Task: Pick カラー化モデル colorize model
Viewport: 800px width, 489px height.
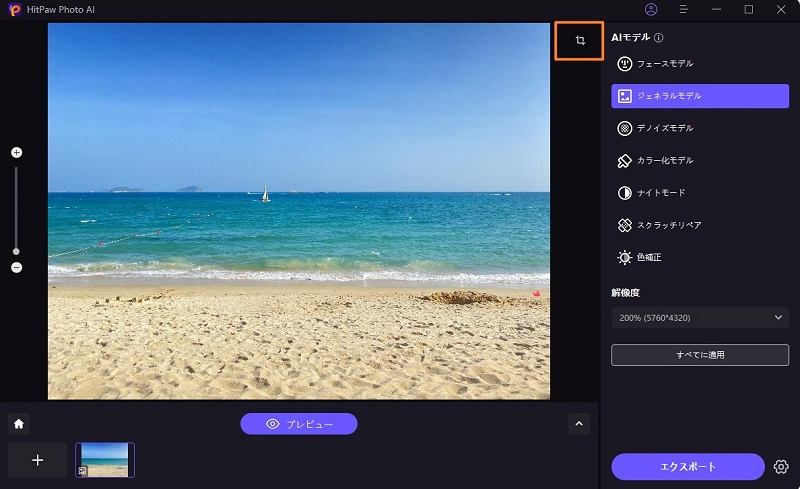Action: [700, 161]
